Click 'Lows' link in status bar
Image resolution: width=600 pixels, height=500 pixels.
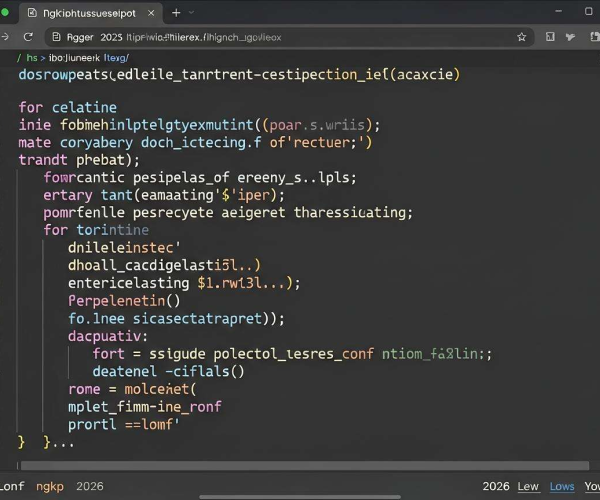[562, 486]
